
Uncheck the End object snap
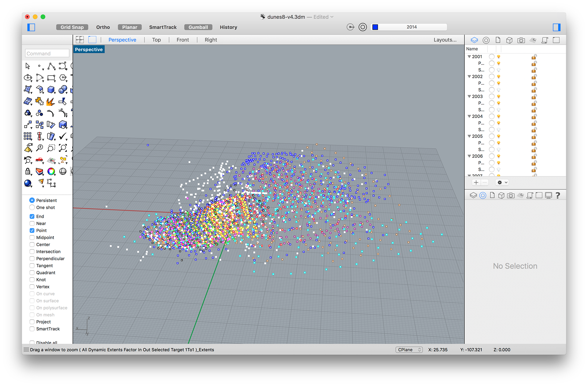click(x=32, y=216)
